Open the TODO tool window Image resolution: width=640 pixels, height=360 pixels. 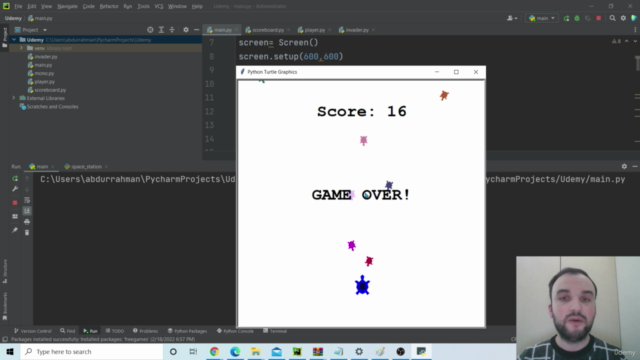tap(115, 331)
